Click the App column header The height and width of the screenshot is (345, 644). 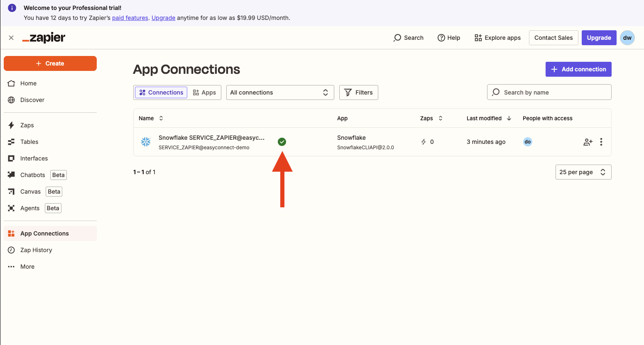click(342, 118)
